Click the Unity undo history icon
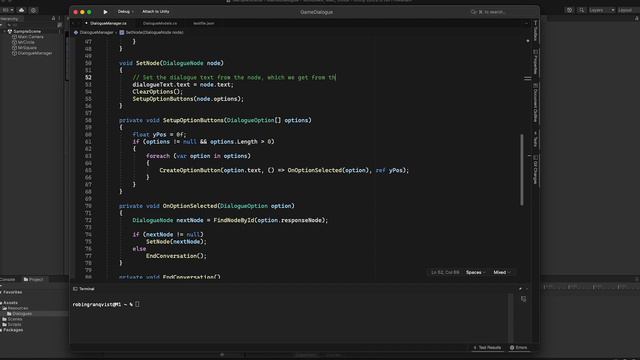The width and height of the screenshot is (640, 360). coord(569,10)
